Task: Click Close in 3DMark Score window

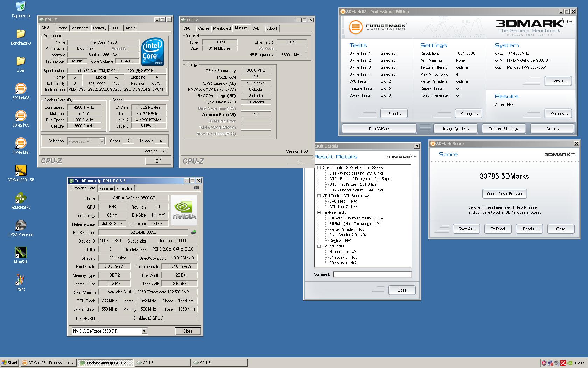Action: 561,229
